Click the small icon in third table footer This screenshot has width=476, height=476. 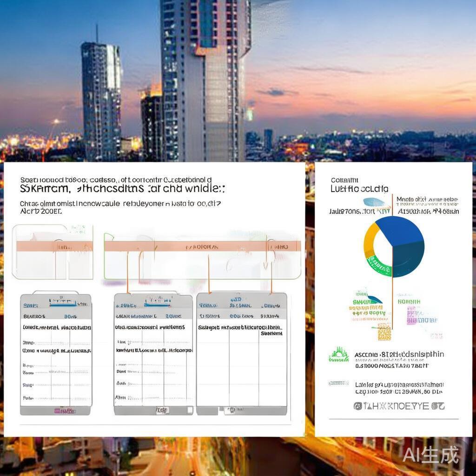click(231, 410)
